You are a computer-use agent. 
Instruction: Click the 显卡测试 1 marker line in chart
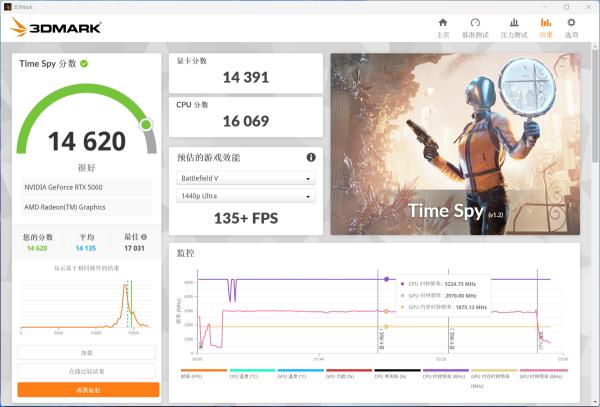pyautogui.click(x=378, y=311)
